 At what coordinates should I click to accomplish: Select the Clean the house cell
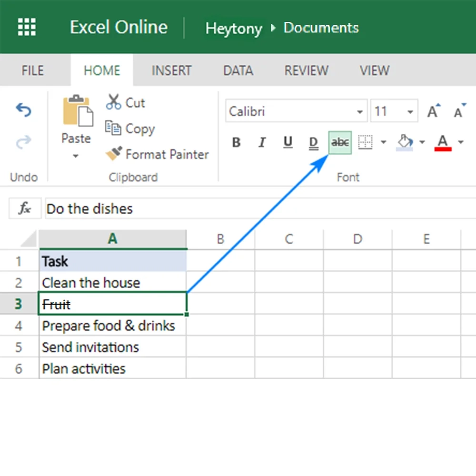pyautogui.click(x=113, y=283)
